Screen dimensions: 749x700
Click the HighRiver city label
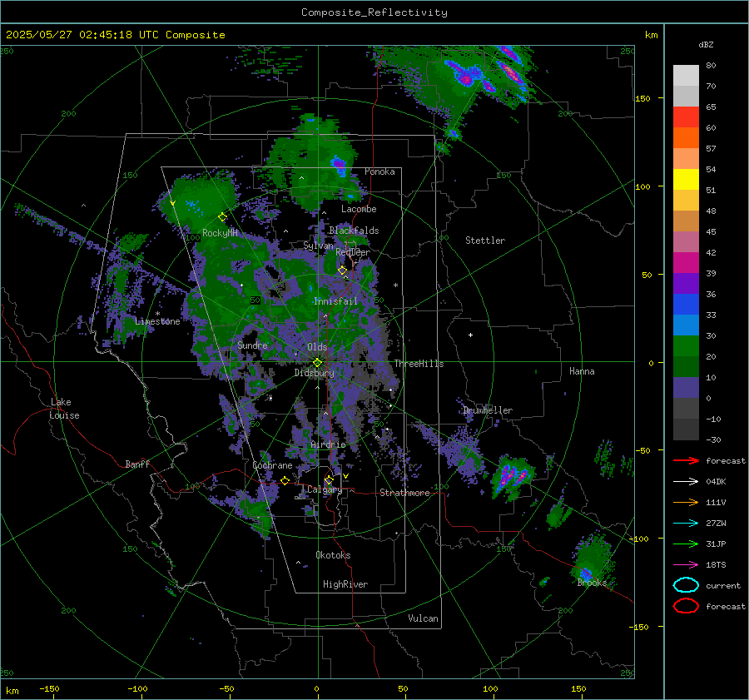pos(345,584)
